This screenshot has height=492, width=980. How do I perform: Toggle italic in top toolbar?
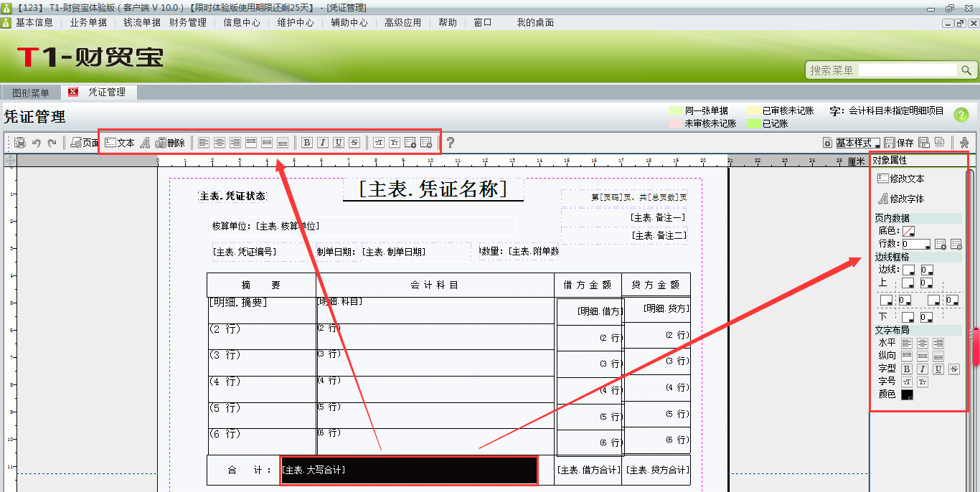(x=323, y=143)
